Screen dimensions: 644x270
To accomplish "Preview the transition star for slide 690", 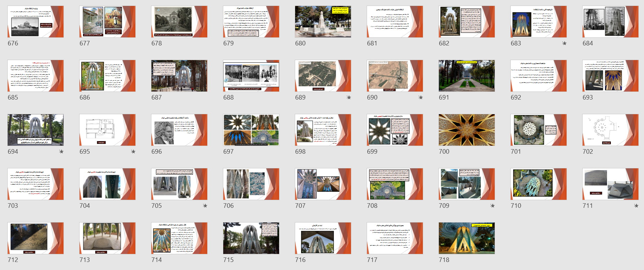I will coord(420,97).
